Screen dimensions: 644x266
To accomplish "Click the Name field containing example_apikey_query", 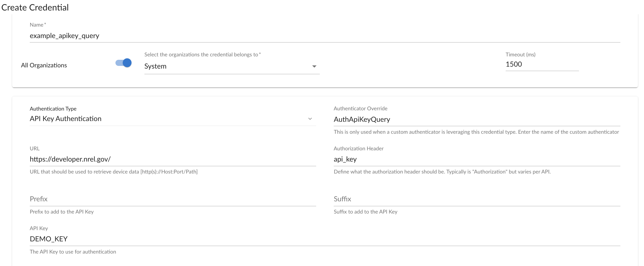I will click(324, 36).
